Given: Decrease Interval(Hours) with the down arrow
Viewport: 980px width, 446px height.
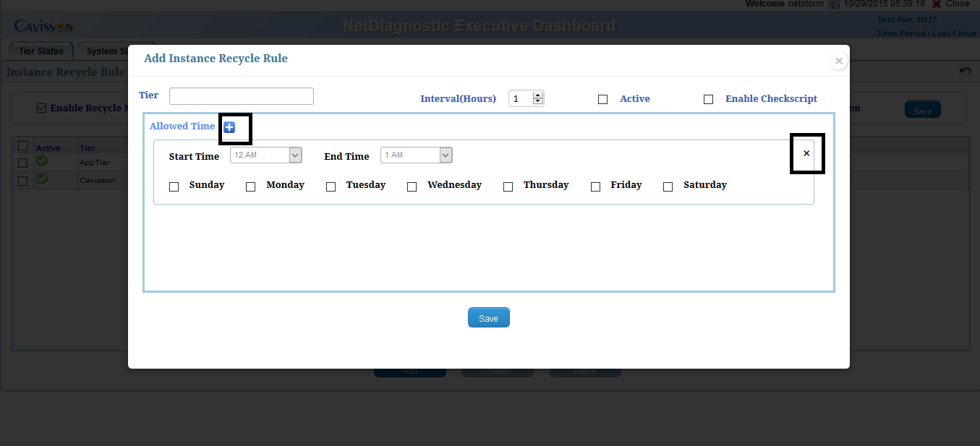Looking at the screenshot, I should click(537, 101).
